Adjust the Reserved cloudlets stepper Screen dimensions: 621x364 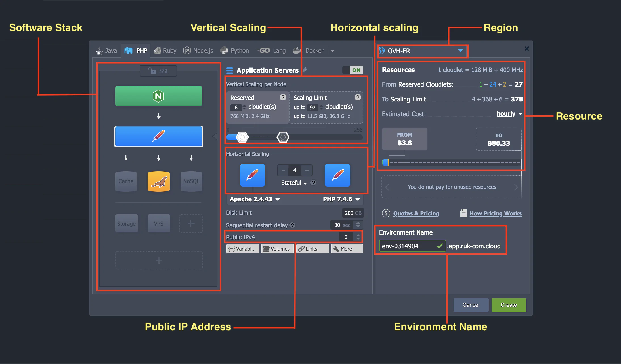244,107
